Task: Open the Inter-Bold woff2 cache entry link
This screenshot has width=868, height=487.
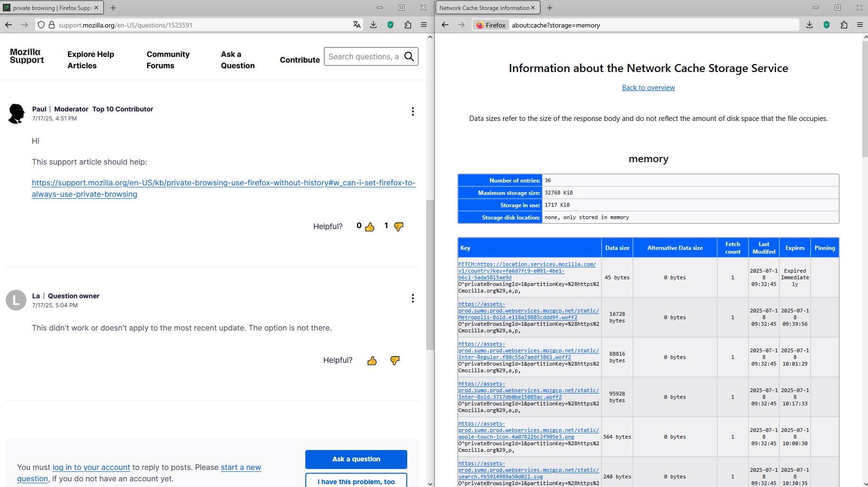Action: point(529,390)
